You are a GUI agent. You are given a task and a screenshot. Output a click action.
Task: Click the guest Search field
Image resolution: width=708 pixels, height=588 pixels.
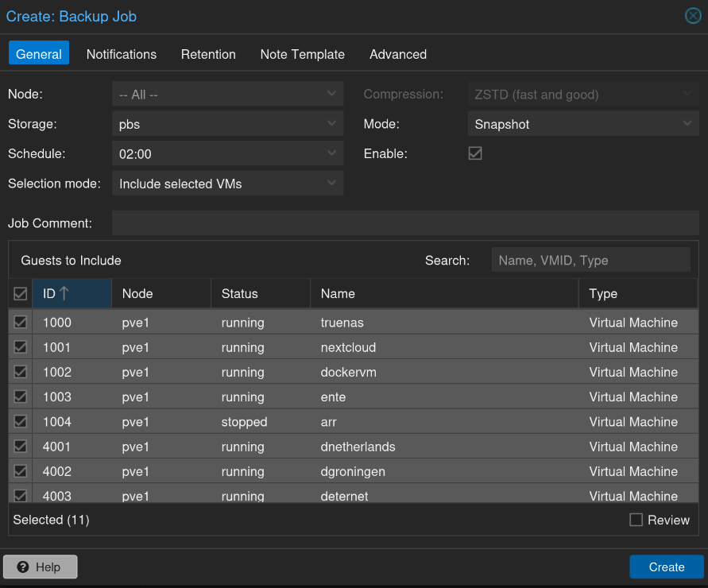tap(590, 260)
